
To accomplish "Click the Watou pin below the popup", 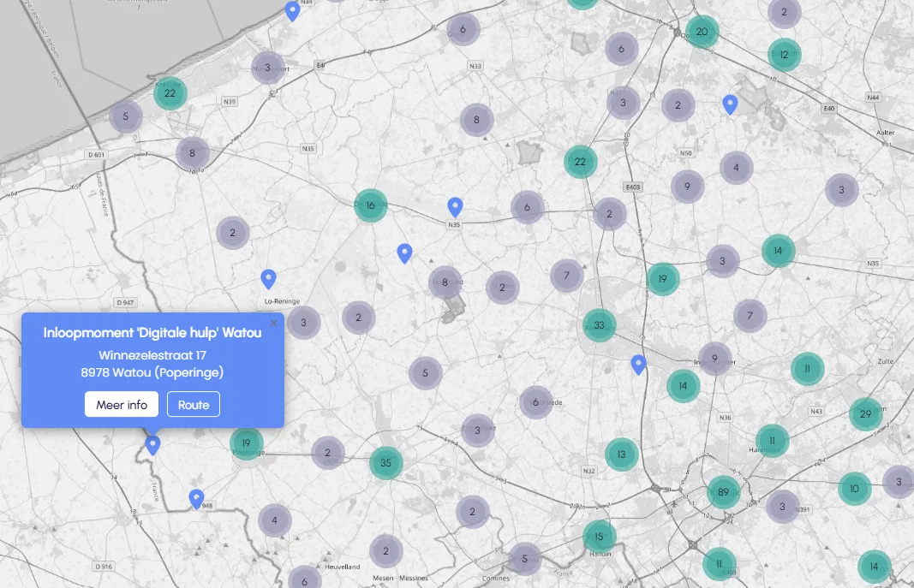I will pos(153,444).
